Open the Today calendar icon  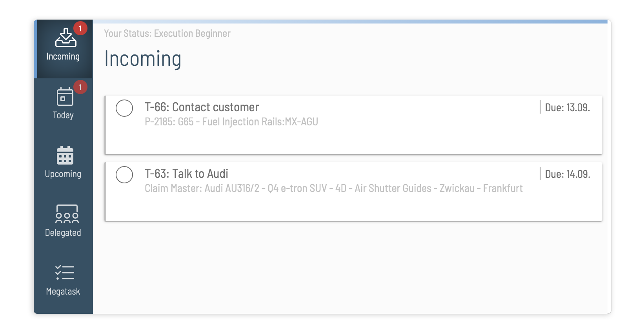[x=65, y=96]
